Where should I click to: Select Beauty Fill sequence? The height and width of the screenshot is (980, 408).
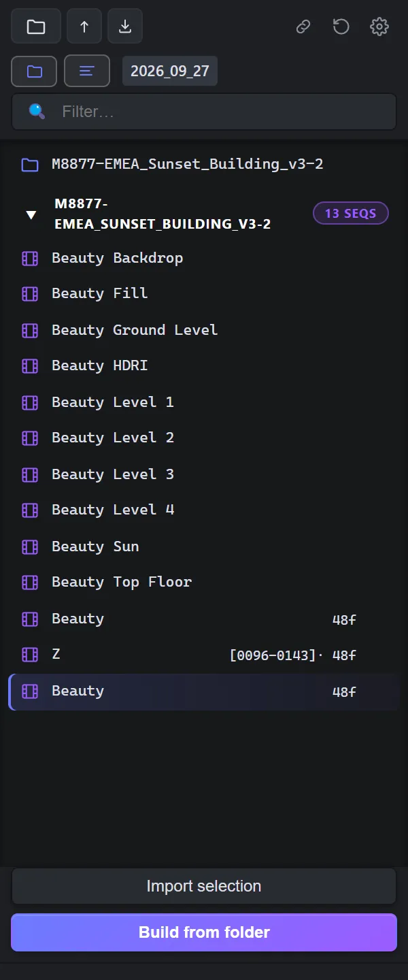click(x=204, y=293)
